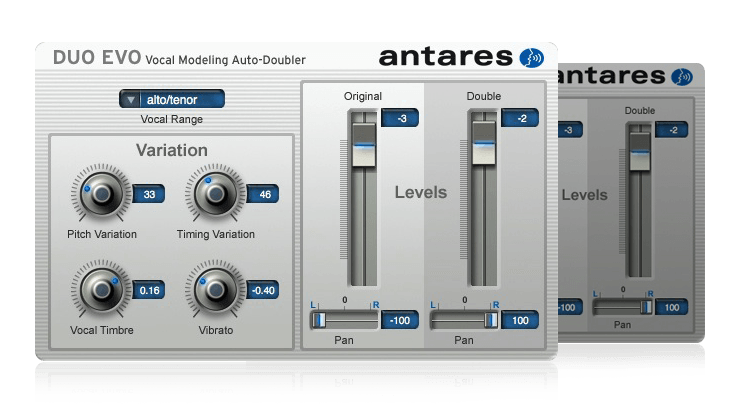
Task: Click the Vocal Timbre knob
Action: (101, 289)
